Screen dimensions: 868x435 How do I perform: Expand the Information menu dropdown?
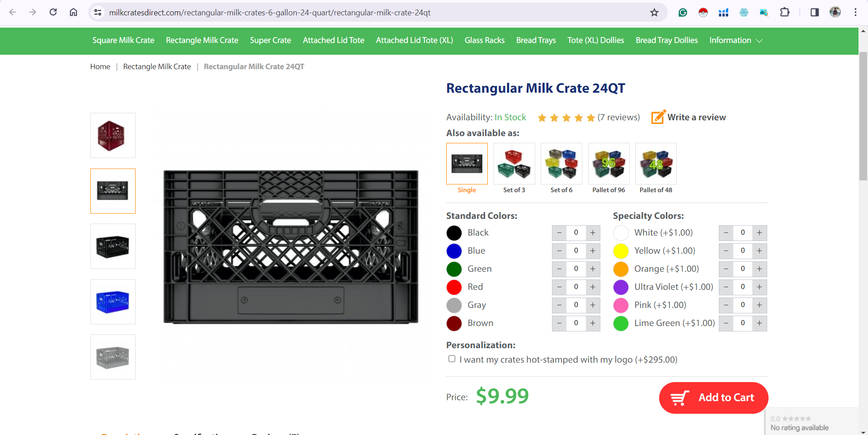click(x=736, y=40)
